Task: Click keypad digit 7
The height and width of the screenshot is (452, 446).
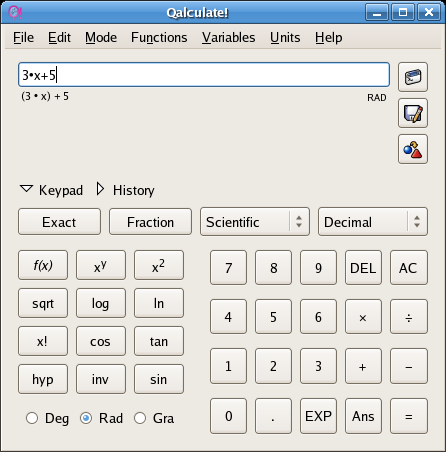Action: [x=229, y=268]
